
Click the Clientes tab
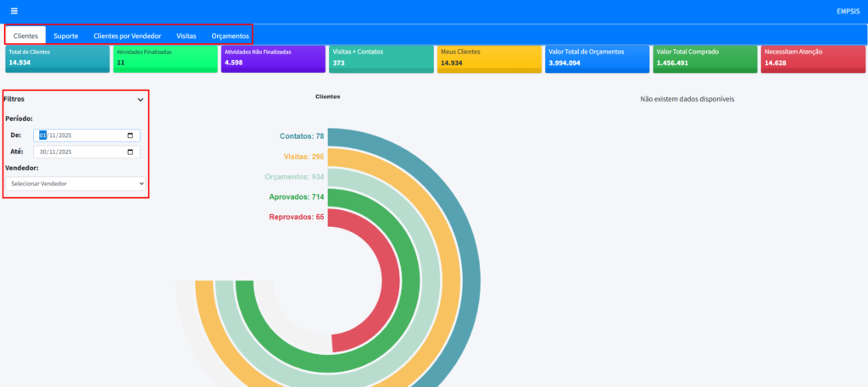(25, 36)
